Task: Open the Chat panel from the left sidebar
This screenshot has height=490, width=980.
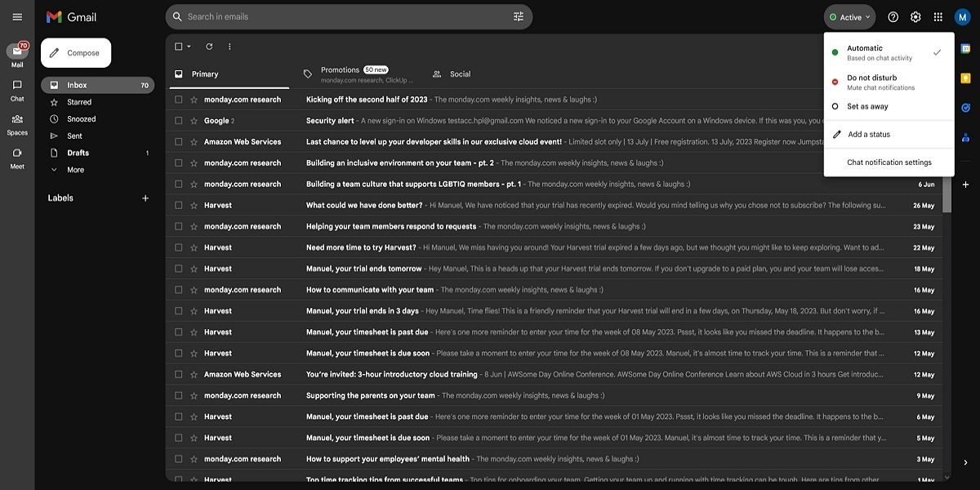Action: (16, 92)
